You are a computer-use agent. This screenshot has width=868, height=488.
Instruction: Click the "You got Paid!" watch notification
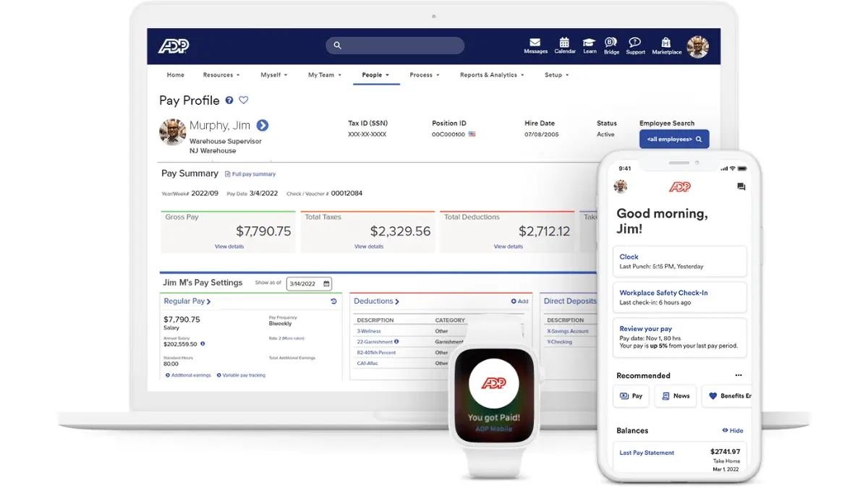click(x=494, y=418)
